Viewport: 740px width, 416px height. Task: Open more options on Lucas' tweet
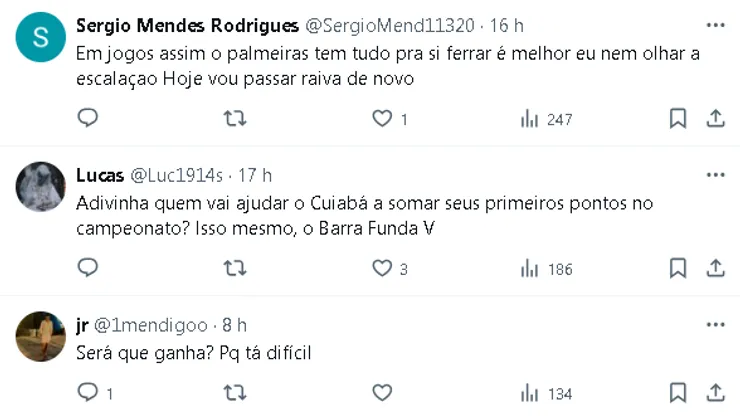715,175
